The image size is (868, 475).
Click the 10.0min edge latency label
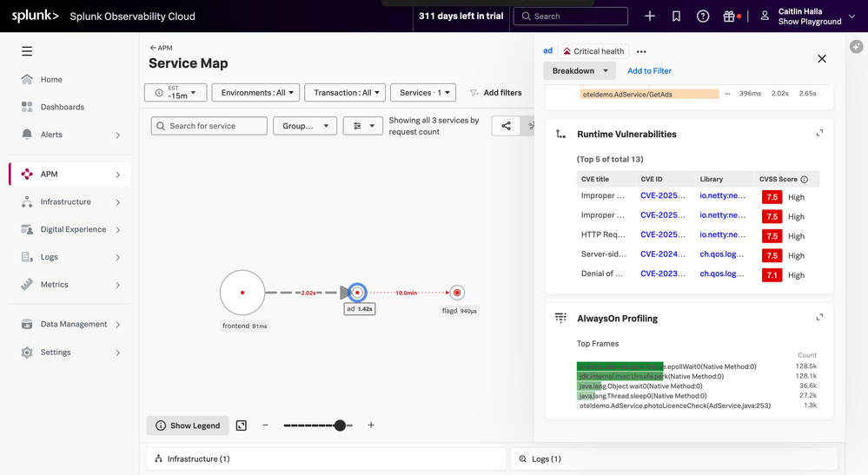(x=407, y=293)
